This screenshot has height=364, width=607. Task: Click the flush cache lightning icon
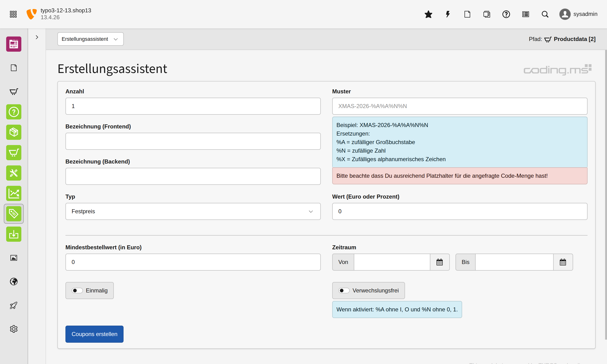click(447, 14)
